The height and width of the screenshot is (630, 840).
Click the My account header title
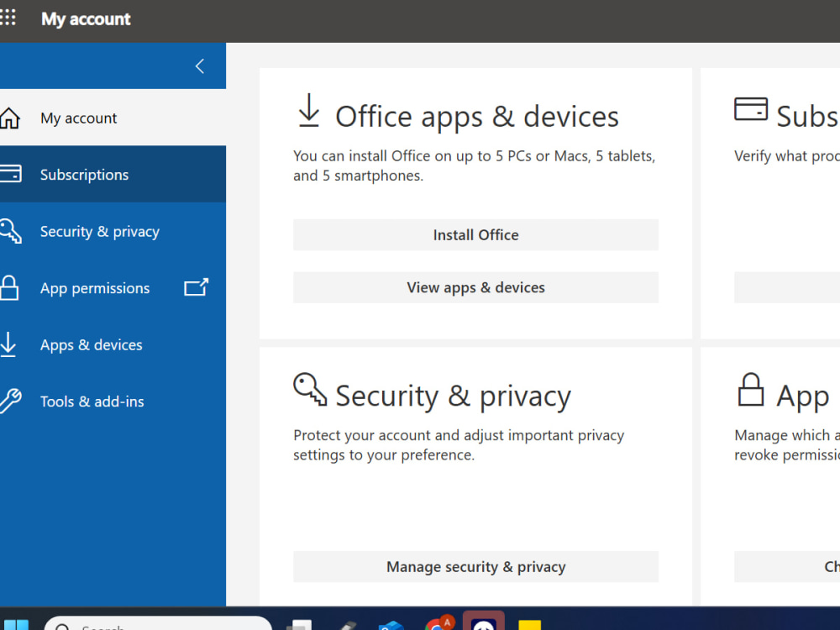[86, 18]
